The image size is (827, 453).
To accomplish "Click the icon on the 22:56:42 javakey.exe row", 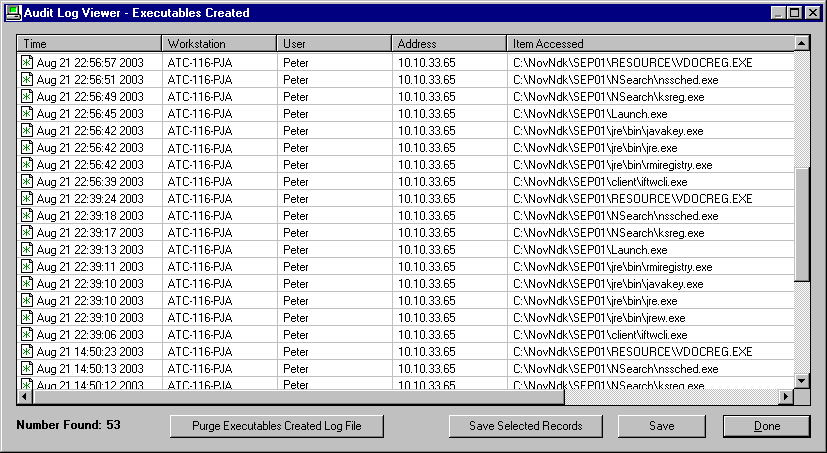I will 26,130.
